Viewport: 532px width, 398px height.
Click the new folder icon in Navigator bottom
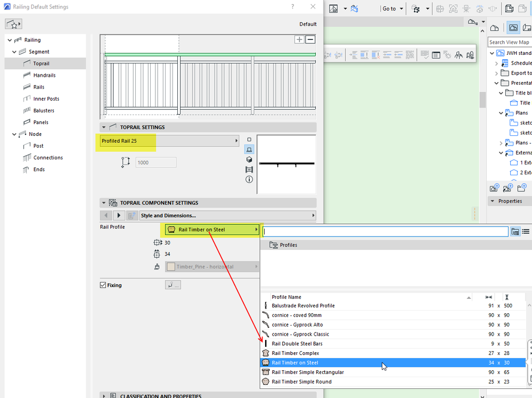point(522,188)
